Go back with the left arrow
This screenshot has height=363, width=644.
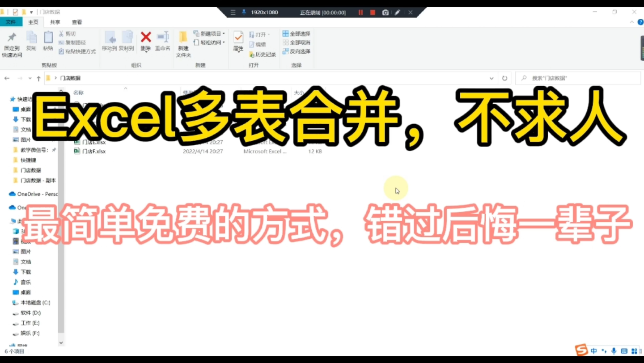pyautogui.click(x=7, y=78)
